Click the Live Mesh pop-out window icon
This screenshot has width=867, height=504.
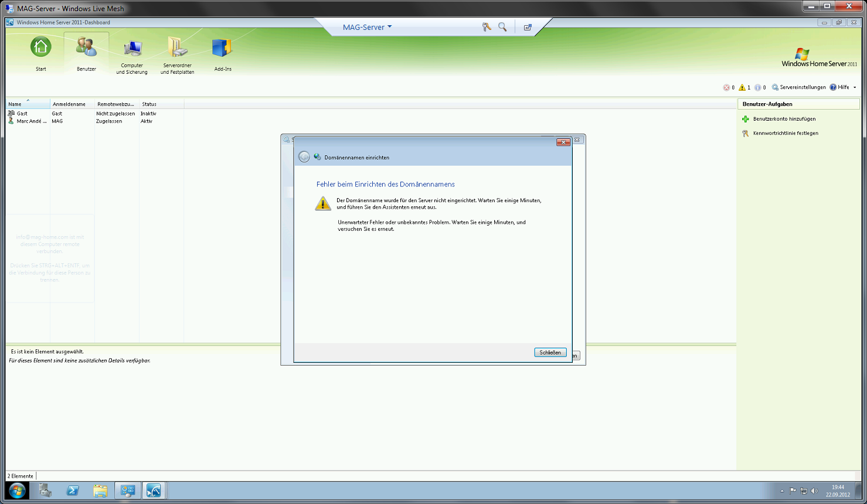point(528,27)
